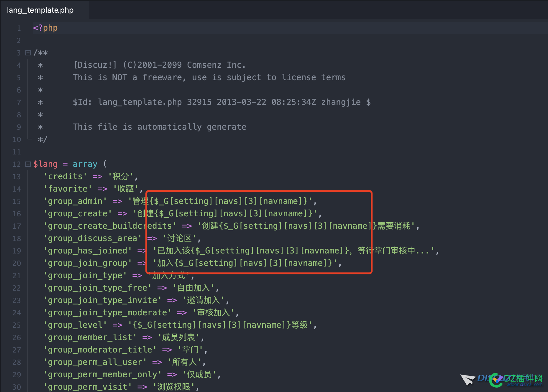Click the $lang variable on line 12

[x=45, y=164]
